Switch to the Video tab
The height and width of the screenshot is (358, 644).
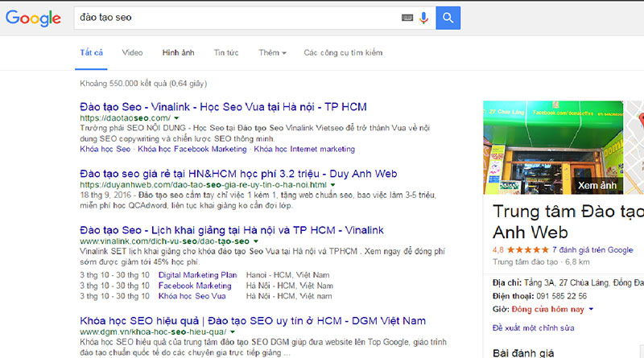(132, 52)
